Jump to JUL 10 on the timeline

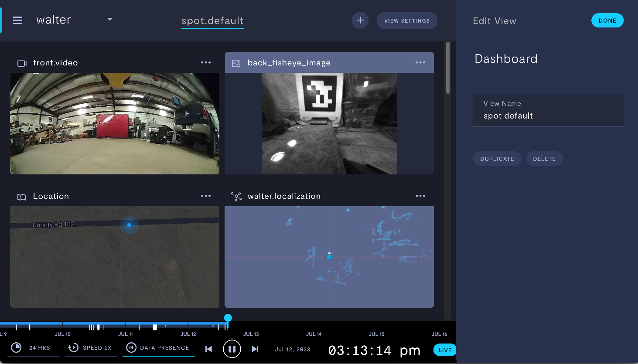coord(63,334)
